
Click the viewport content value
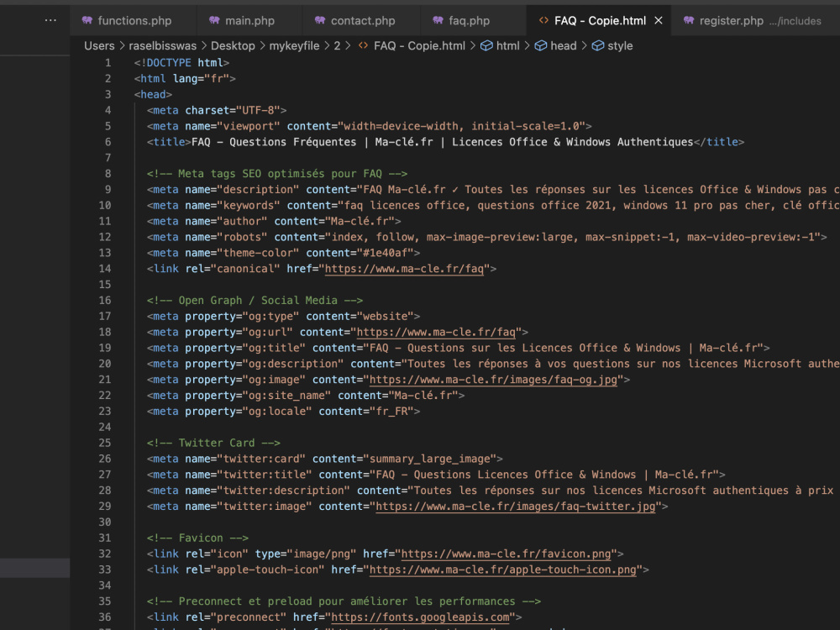pyautogui.click(x=461, y=127)
